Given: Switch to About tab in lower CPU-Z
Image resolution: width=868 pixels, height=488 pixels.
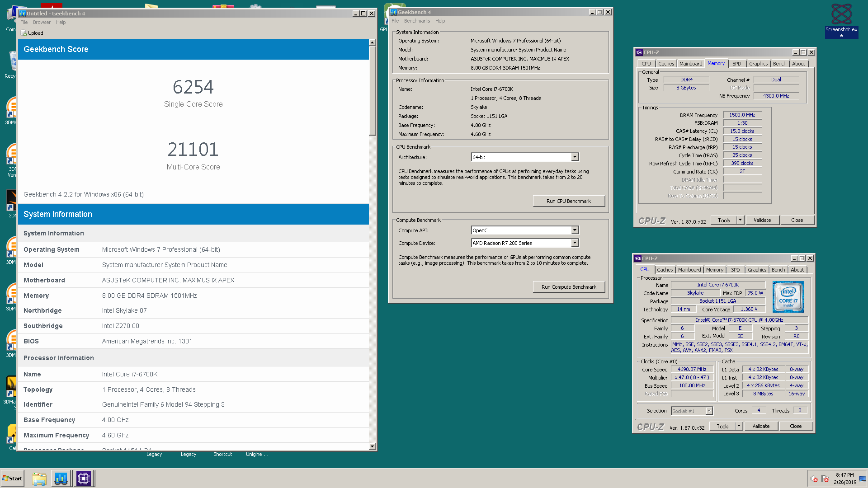Looking at the screenshot, I should pos(797,270).
